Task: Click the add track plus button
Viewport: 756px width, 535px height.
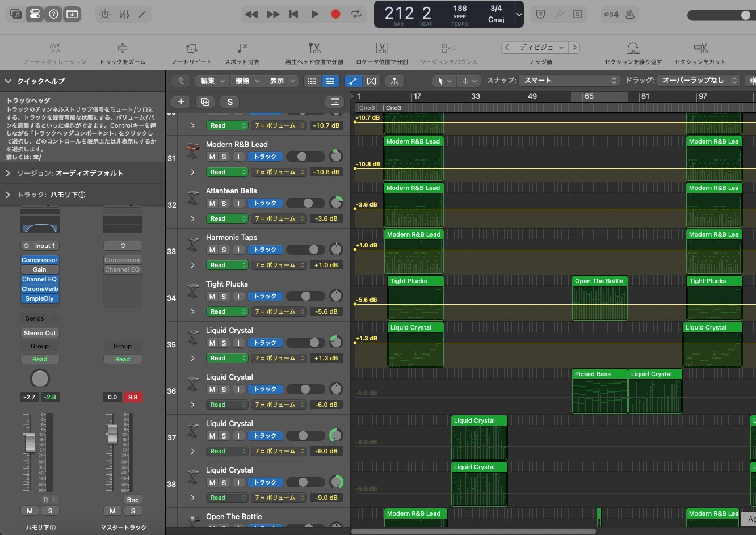Action: click(180, 102)
